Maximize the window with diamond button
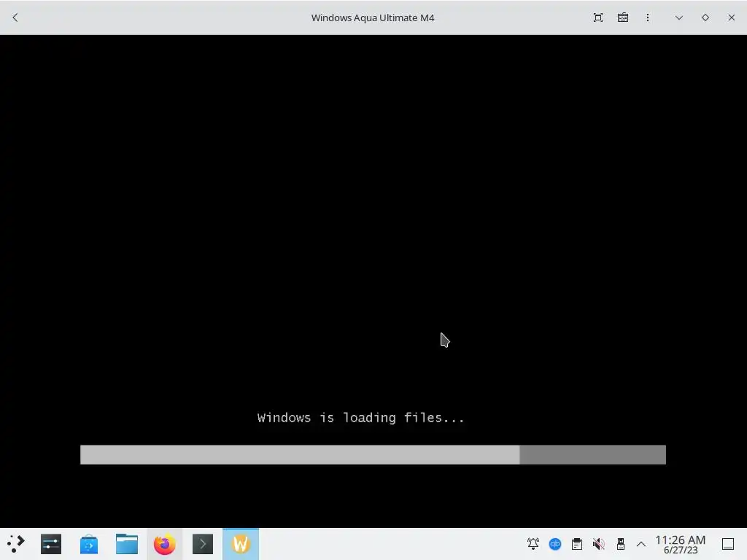747x560 pixels. click(x=705, y=17)
